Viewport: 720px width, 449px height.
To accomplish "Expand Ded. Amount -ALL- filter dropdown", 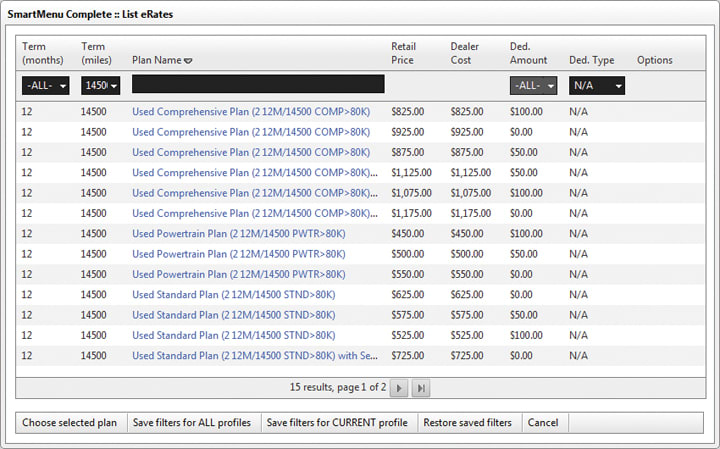I will click(x=533, y=86).
